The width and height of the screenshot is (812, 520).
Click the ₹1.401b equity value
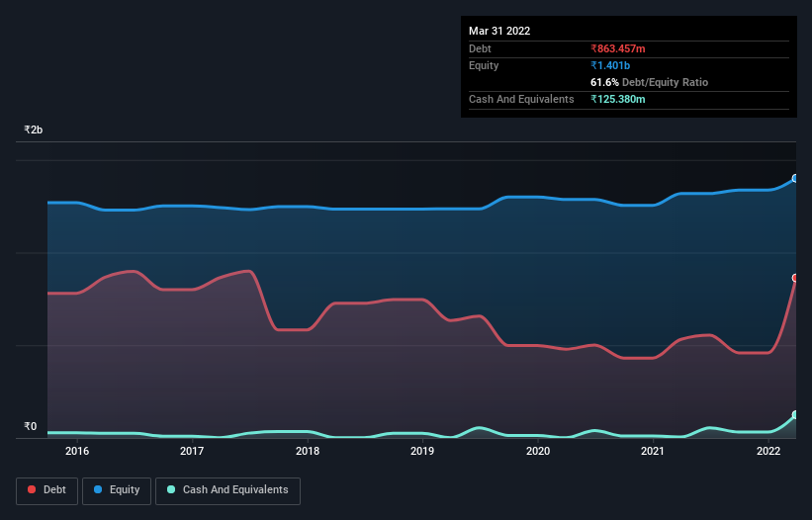[x=610, y=65]
